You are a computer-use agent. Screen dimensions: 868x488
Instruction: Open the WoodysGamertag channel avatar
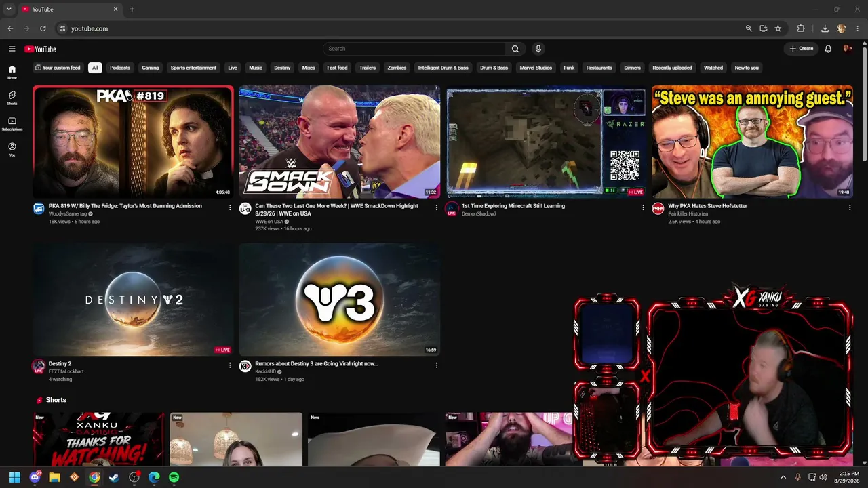point(39,209)
